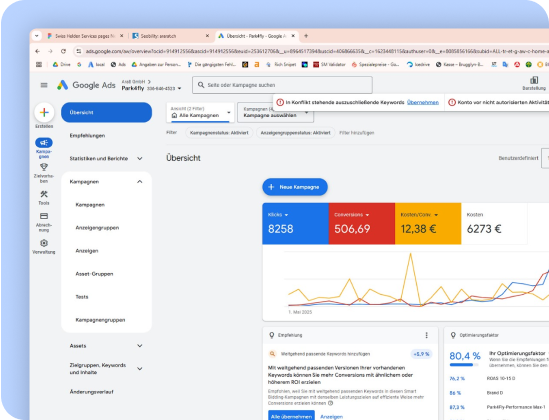Select the red Conversions metric tile
The width and height of the screenshot is (549, 420).
pos(362,223)
